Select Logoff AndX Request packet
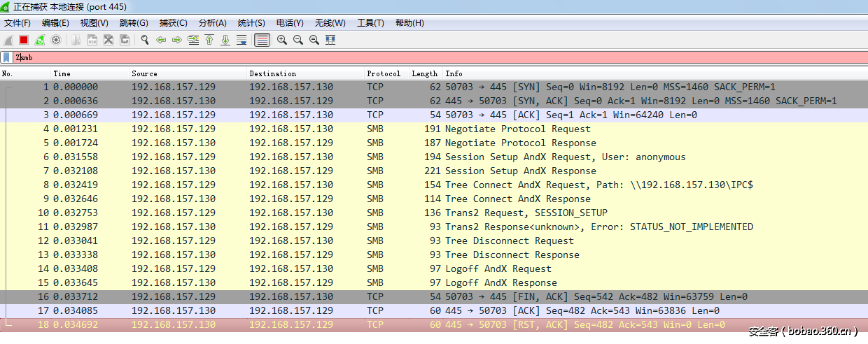Viewport: 868px width, 344px height. pos(434,268)
